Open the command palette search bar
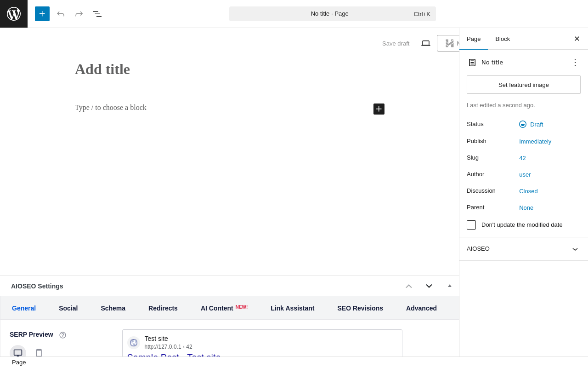This screenshot has height=368, width=588. (333, 14)
